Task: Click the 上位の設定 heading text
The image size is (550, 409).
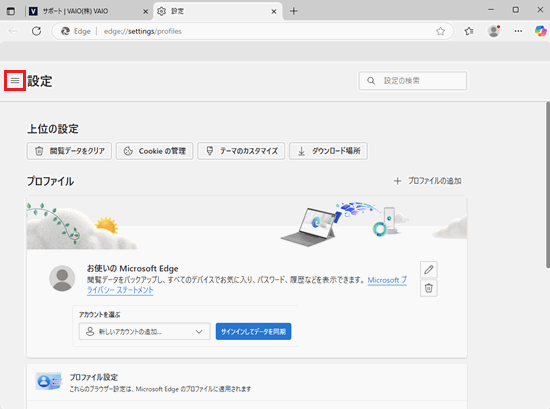Action: click(x=53, y=129)
